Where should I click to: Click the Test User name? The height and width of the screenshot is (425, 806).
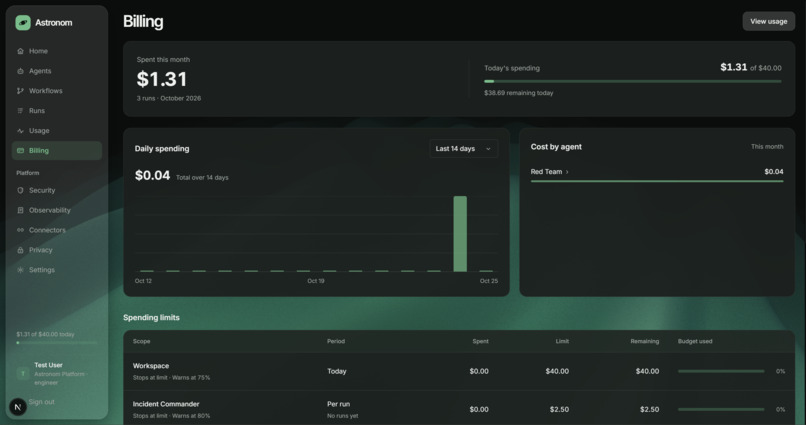(48, 365)
